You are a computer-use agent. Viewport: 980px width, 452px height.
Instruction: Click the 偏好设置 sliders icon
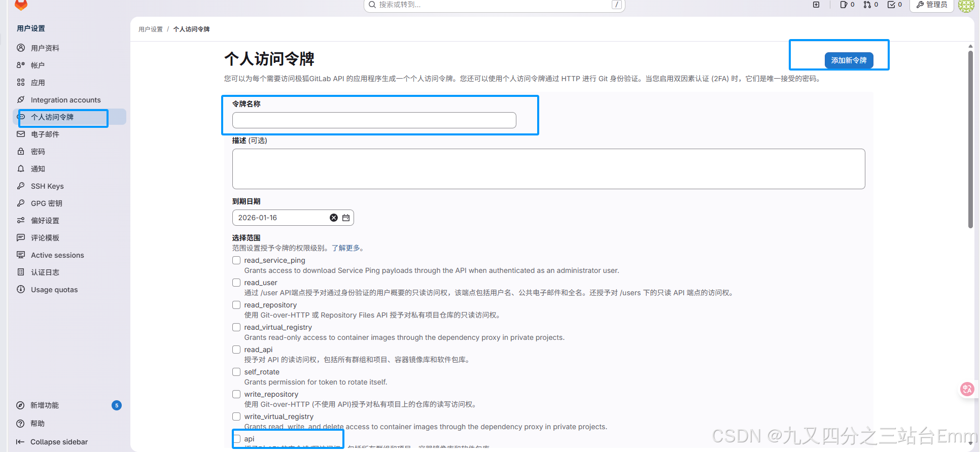21,220
